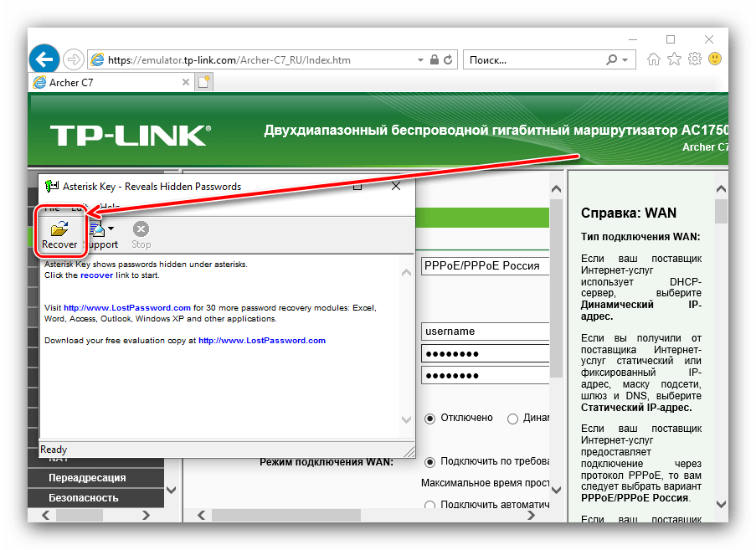
Task: Open the Support button dropdown arrow
Action: coord(111,229)
